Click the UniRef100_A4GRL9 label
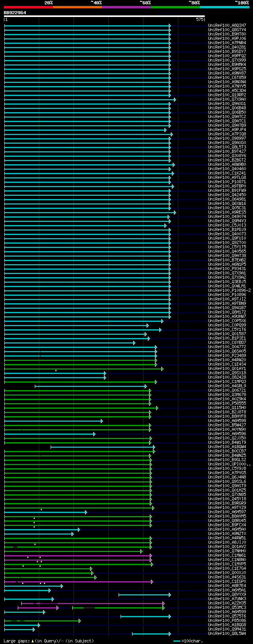 point(227,386)
